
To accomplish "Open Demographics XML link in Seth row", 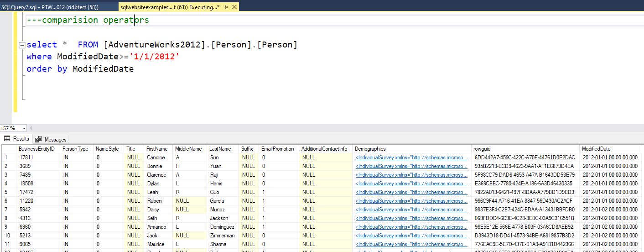I will (x=411, y=218).
